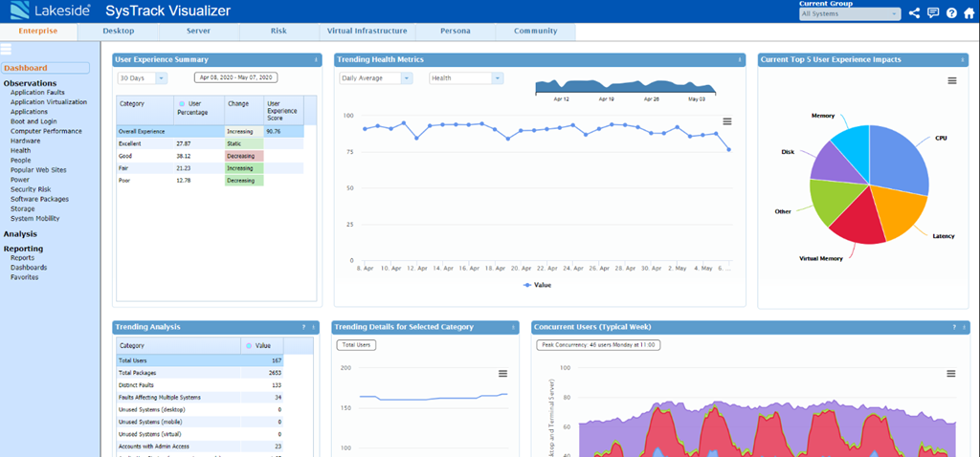Click info icon on Trending Analysis panel

[x=312, y=327]
